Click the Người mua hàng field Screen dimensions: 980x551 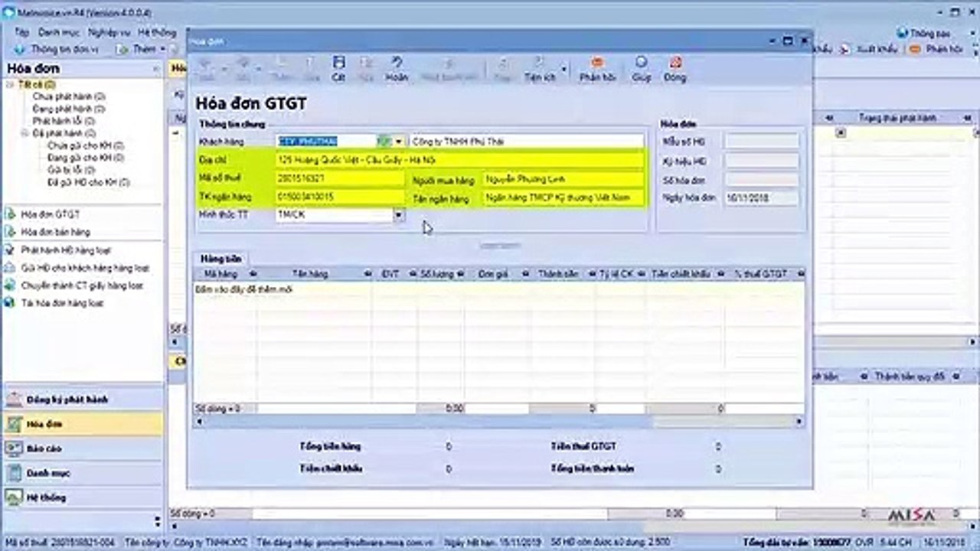563,179
